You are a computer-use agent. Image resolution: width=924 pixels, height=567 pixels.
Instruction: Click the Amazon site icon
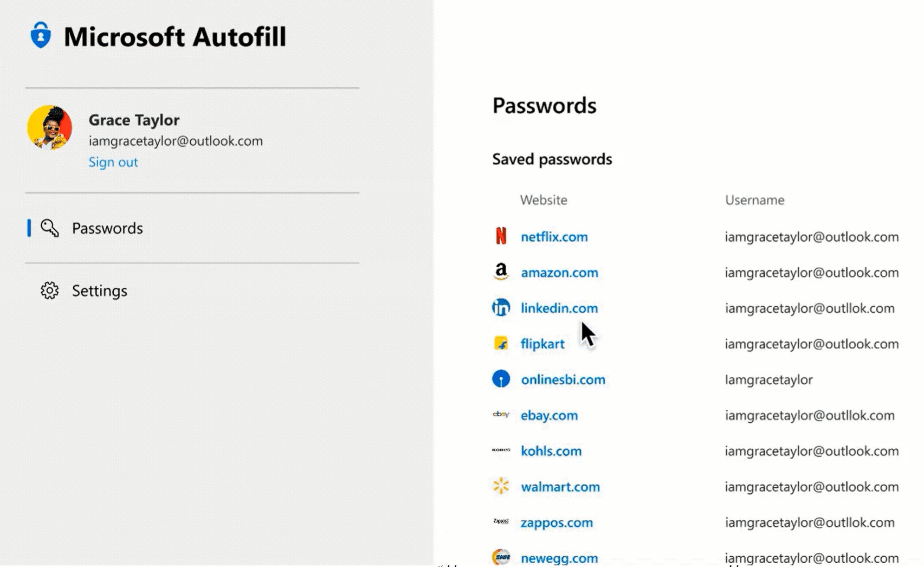click(x=501, y=272)
